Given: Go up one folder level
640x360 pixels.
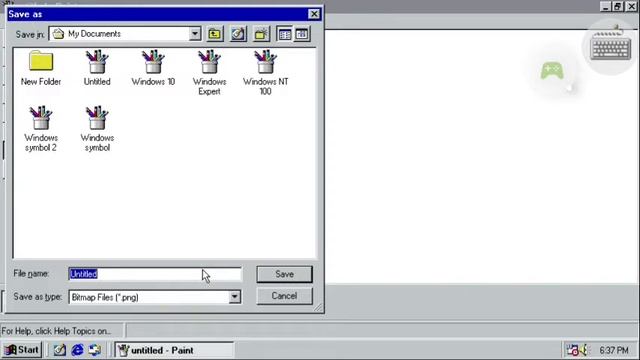Looking at the screenshot, I should pos(215,34).
